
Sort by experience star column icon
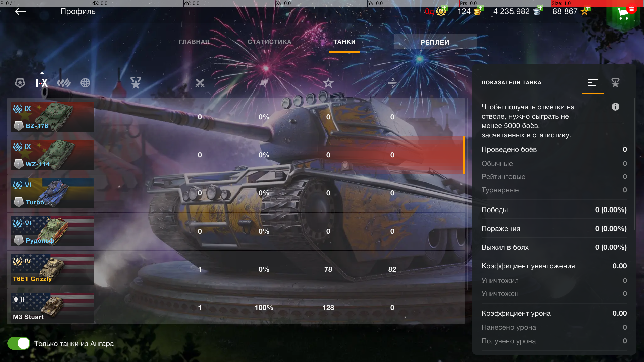[x=328, y=83]
